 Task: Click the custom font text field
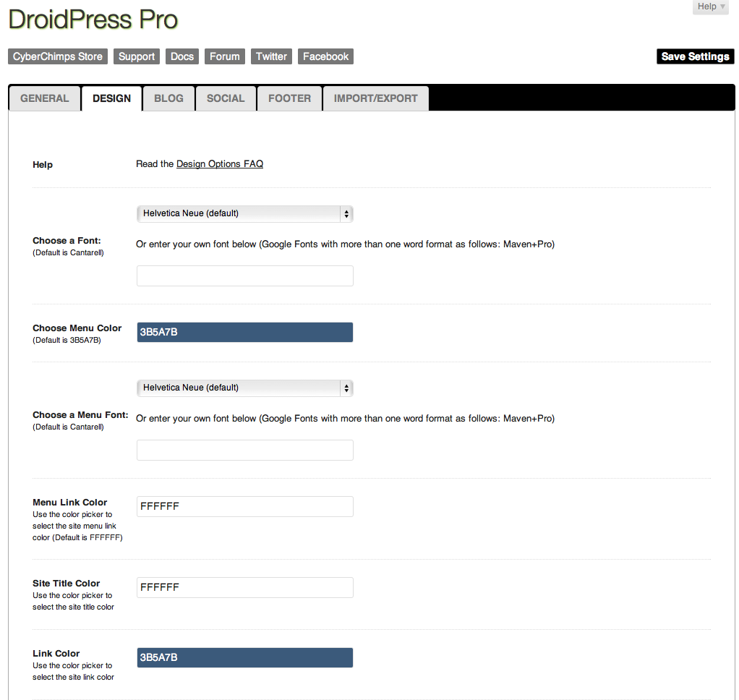(x=245, y=276)
